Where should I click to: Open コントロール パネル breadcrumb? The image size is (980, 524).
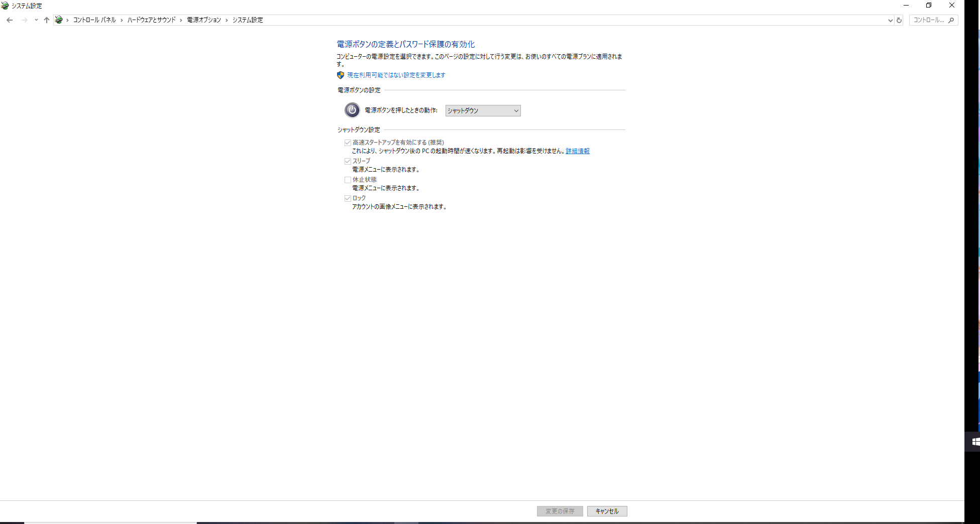94,20
